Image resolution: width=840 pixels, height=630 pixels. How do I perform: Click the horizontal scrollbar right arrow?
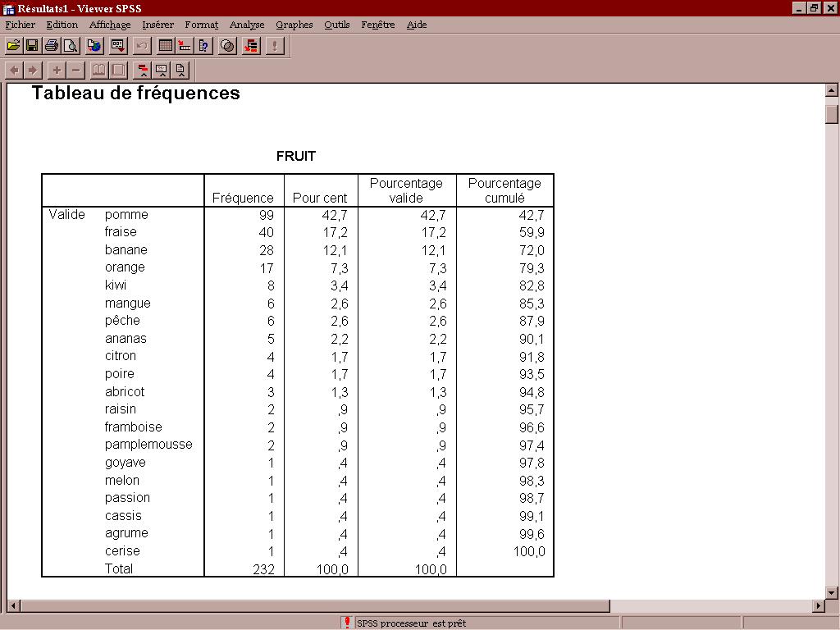[818, 606]
